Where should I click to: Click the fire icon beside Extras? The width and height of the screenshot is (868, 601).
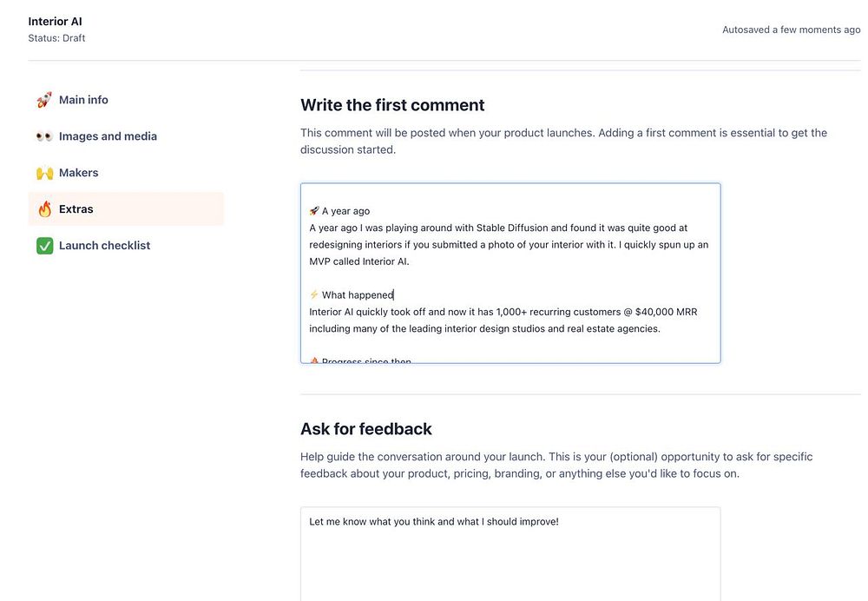click(44, 209)
